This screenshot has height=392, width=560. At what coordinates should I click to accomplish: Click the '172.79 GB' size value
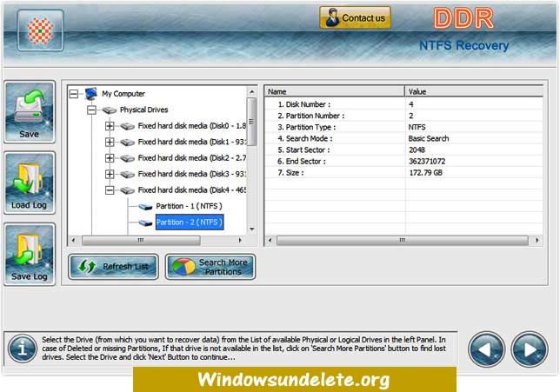(x=426, y=173)
